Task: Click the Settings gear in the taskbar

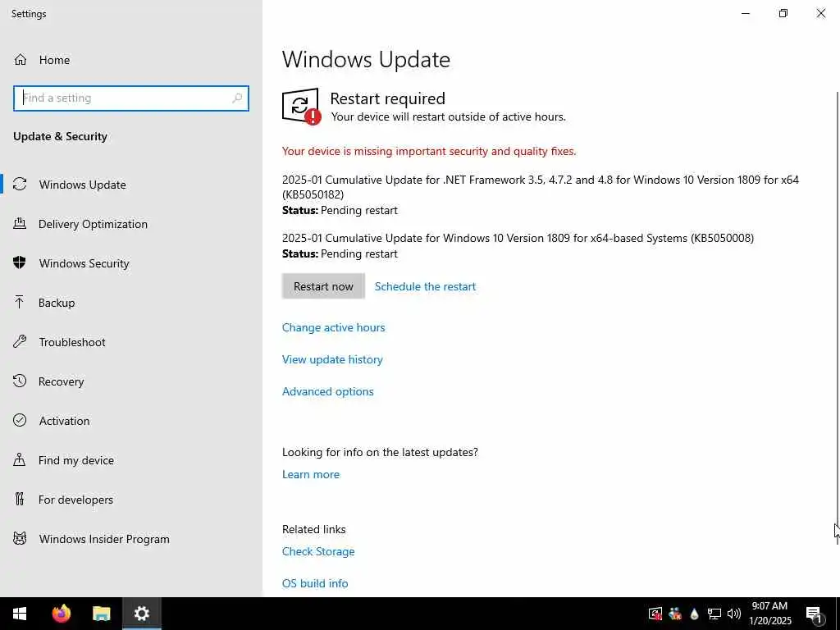Action: pyautogui.click(x=141, y=614)
